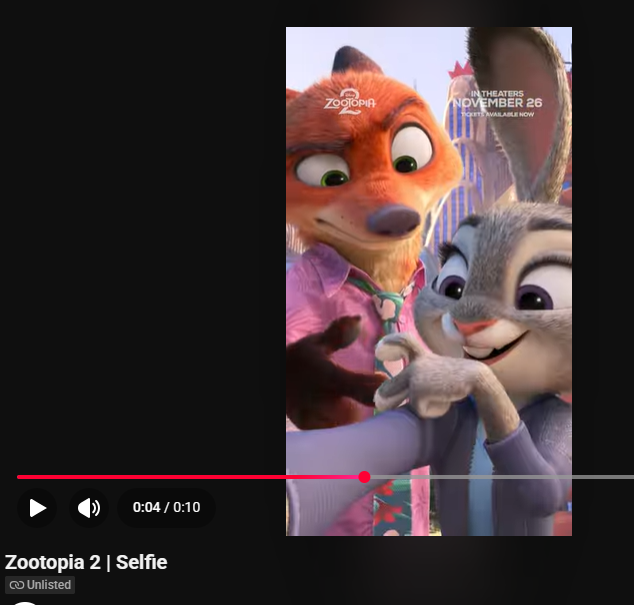This screenshot has height=605, width=634.
Task: Seek back in the red played progress bar
Action: (x=188, y=477)
